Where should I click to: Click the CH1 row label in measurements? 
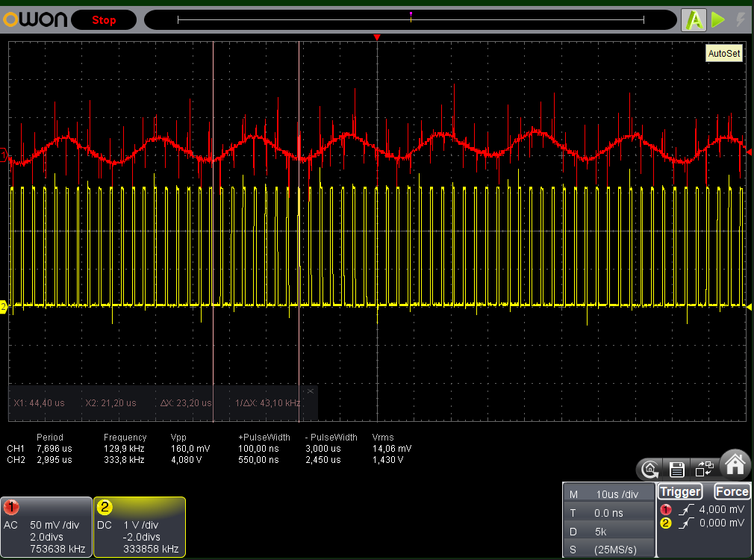(16, 449)
